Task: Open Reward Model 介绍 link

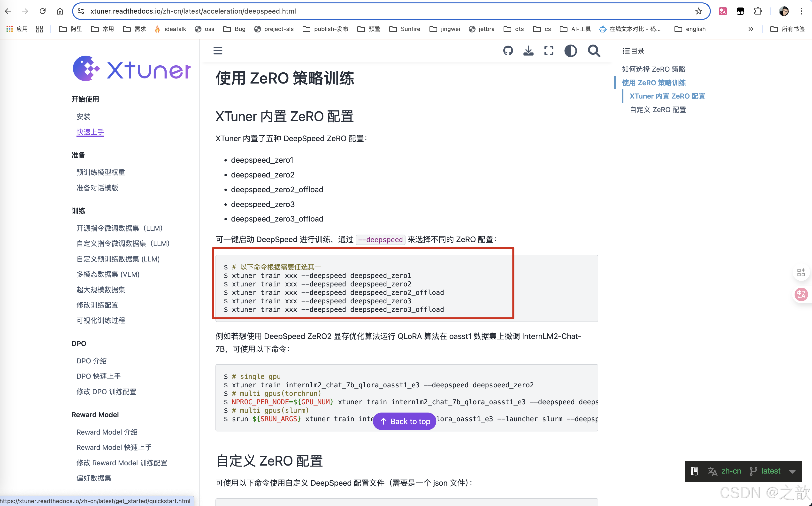Action: click(107, 432)
